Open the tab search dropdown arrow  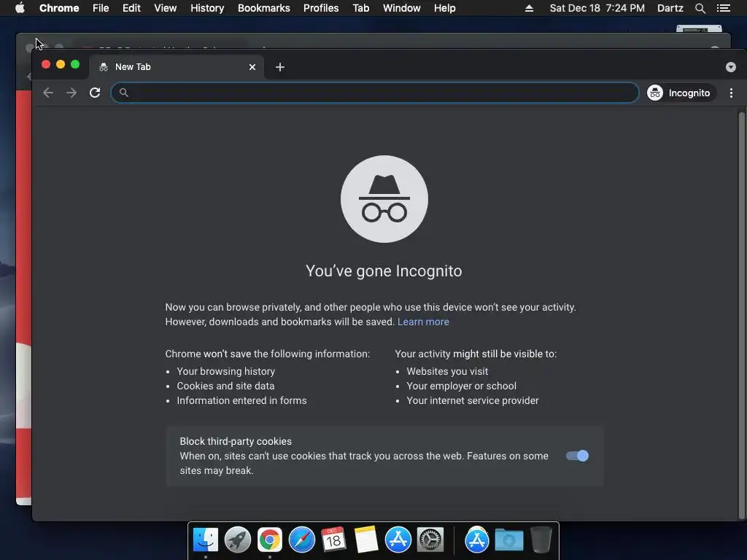click(x=731, y=67)
